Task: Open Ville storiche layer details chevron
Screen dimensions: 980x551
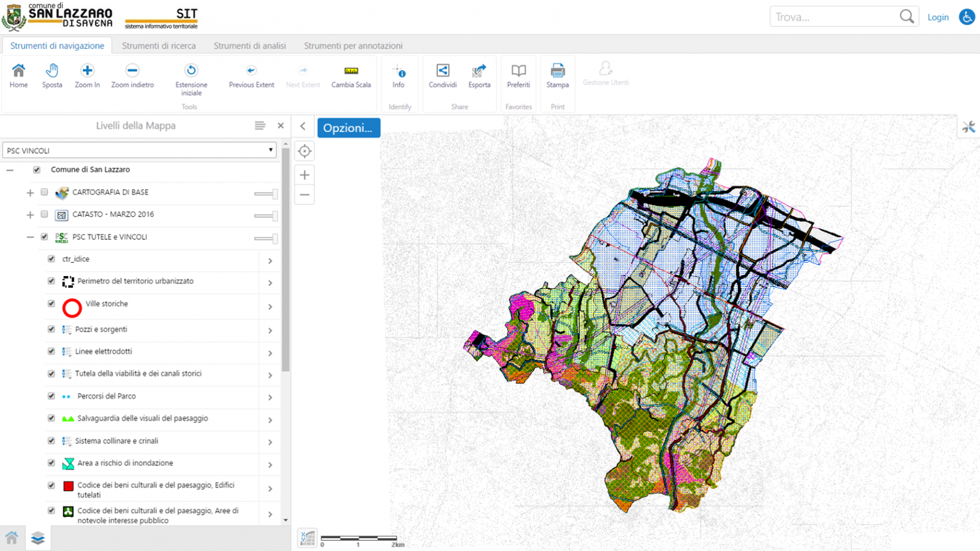Action: pyautogui.click(x=270, y=307)
